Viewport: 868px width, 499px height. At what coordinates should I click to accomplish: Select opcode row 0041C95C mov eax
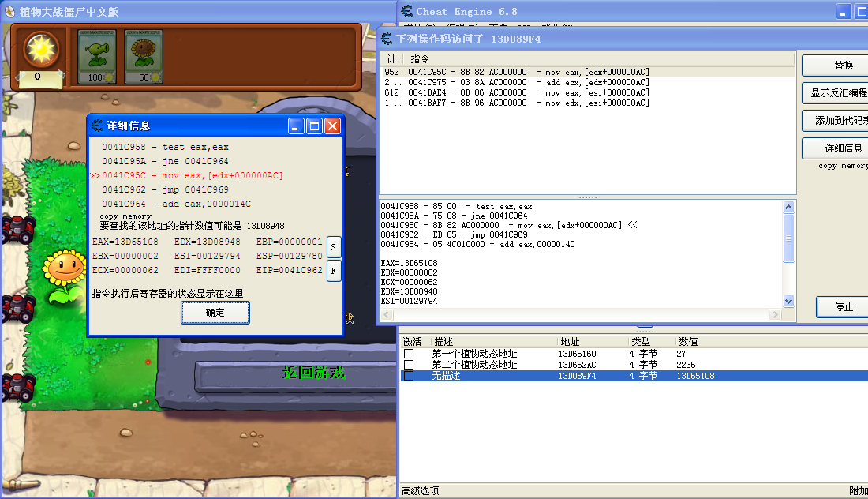(x=588, y=72)
